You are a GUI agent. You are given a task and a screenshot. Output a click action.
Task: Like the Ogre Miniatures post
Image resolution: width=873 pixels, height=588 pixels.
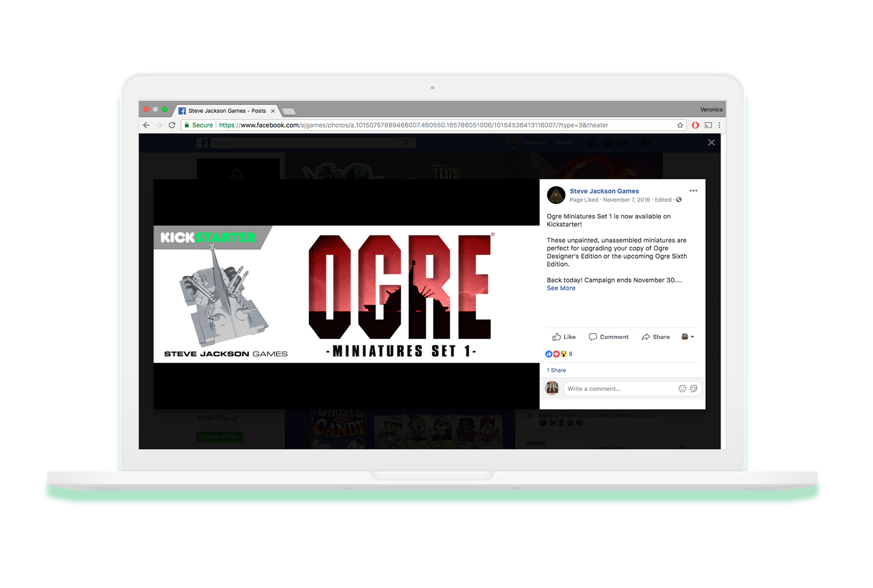coord(564,337)
